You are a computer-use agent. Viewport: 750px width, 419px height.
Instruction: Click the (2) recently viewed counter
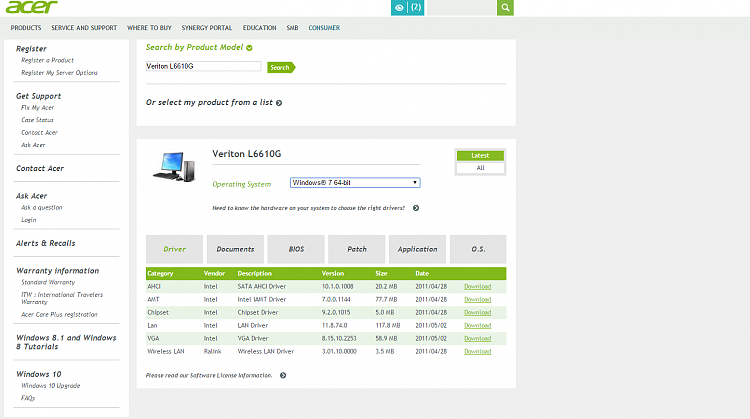[416, 7]
